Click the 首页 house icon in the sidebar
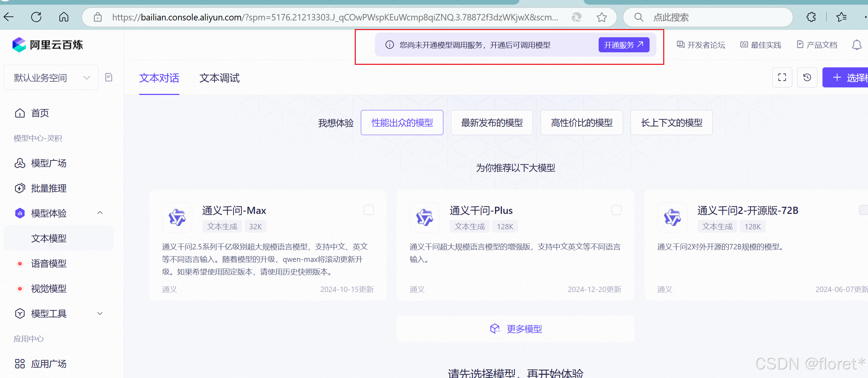Screen dimensions: 868x378 (20, 113)
